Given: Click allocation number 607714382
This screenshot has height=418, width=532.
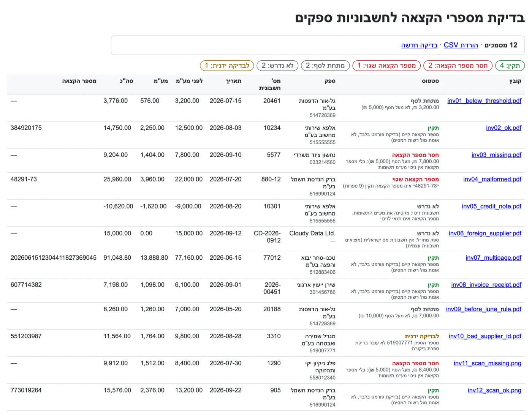Looking at the screenshot, I should coord(26,285).
